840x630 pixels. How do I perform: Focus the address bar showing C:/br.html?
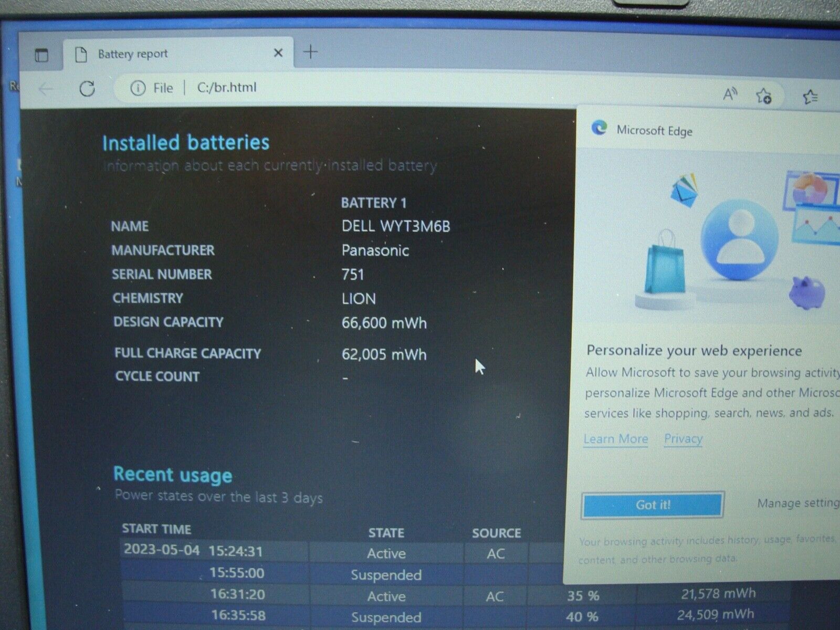pyautogui.click(x=227, y=87)
